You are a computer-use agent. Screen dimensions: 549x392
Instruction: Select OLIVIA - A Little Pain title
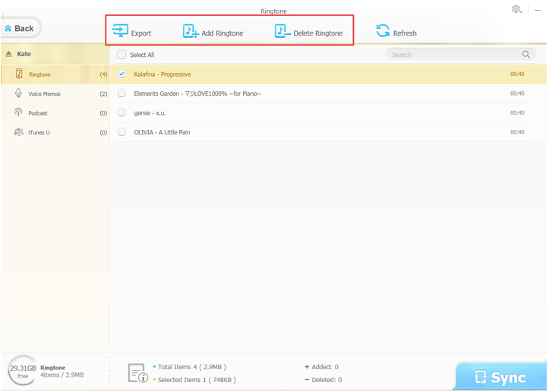(162, 132)
